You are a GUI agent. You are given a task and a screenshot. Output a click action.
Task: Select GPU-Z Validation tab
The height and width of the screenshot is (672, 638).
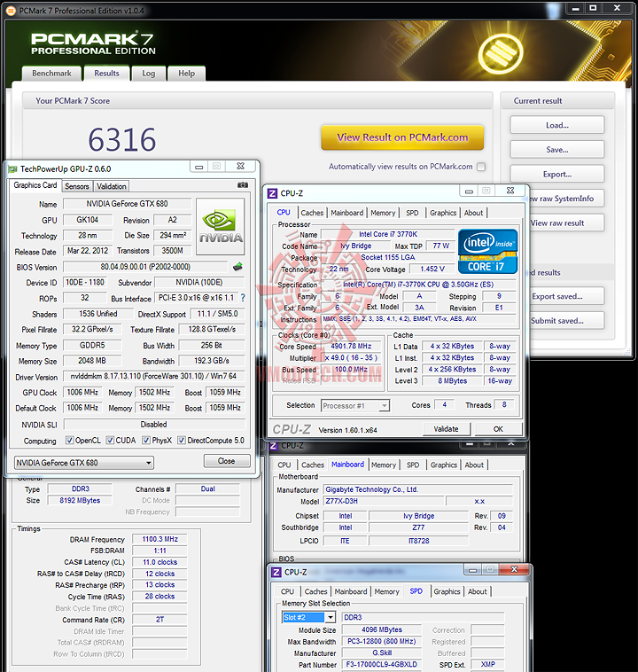tap(112, 186)
